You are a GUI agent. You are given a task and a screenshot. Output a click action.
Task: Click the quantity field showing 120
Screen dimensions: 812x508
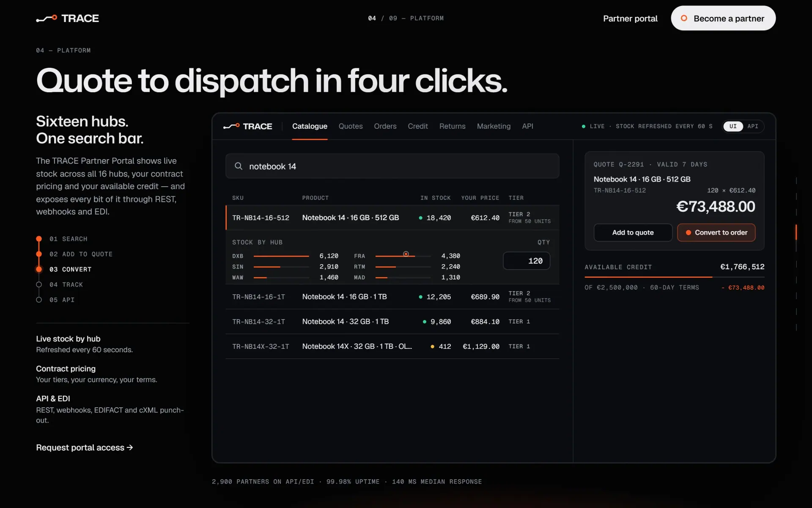tap(527, 261)
